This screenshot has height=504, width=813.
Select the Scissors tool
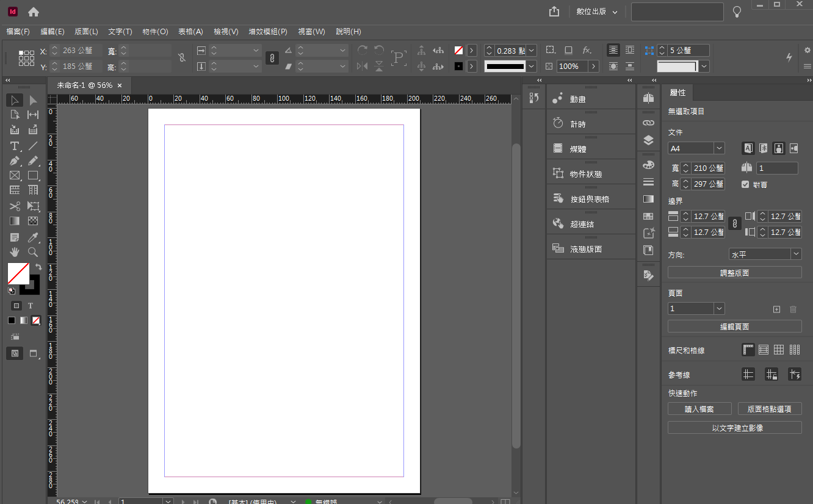(x=15, y=206)
